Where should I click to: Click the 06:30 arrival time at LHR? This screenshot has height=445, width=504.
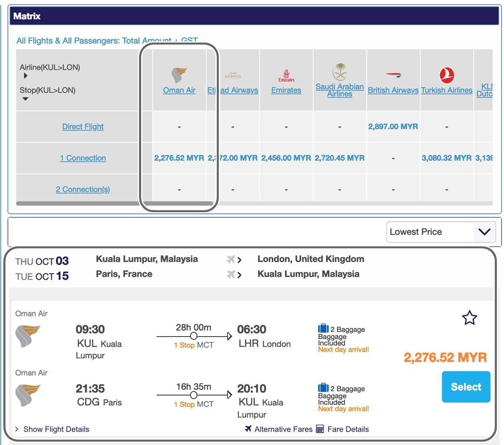click(252, 329)
